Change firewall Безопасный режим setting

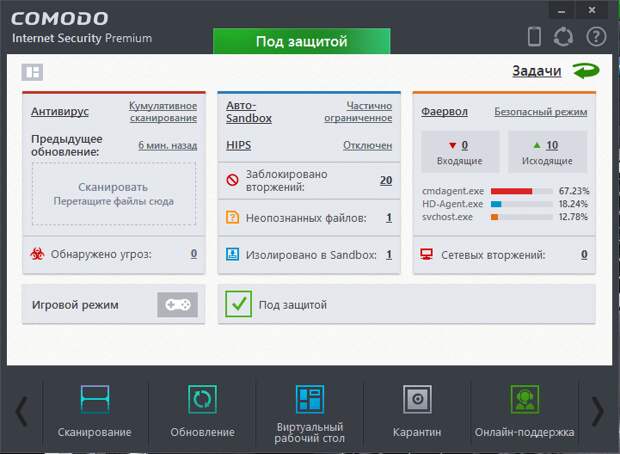(541, 112)
